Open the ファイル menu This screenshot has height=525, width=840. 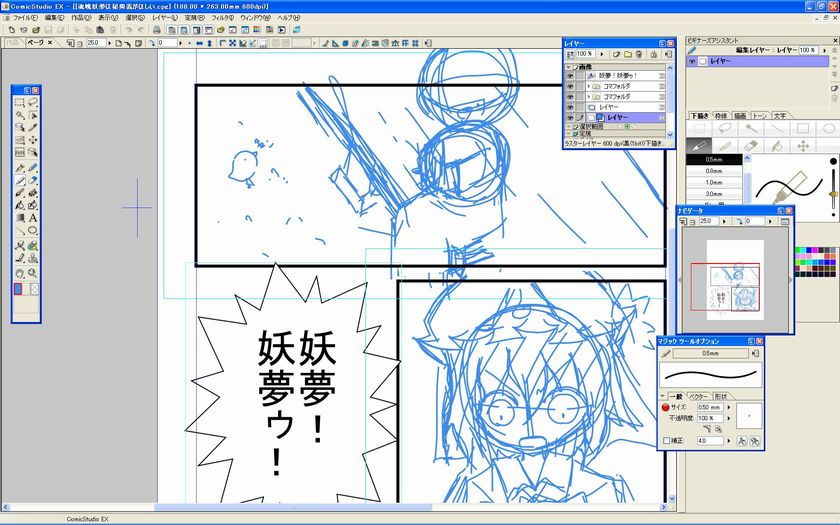[25, 18]
